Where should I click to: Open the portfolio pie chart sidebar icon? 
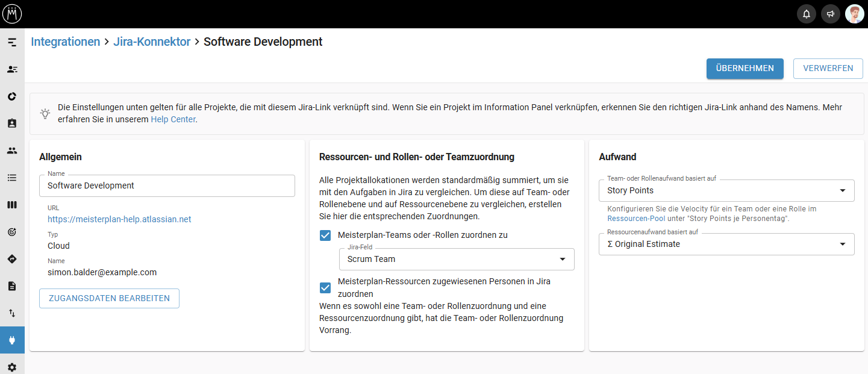(x=12, y=96)
